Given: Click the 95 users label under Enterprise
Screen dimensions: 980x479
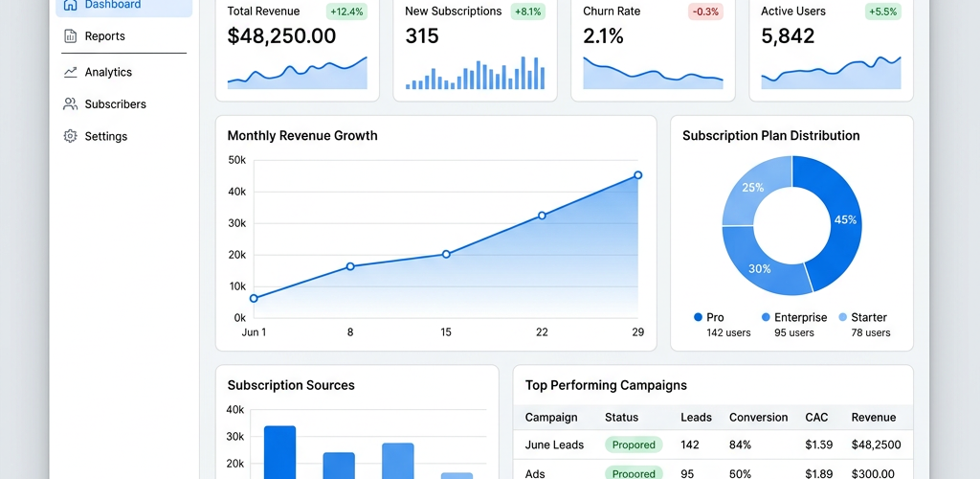Looking at the screenshot, I should (x=793, y=332).
